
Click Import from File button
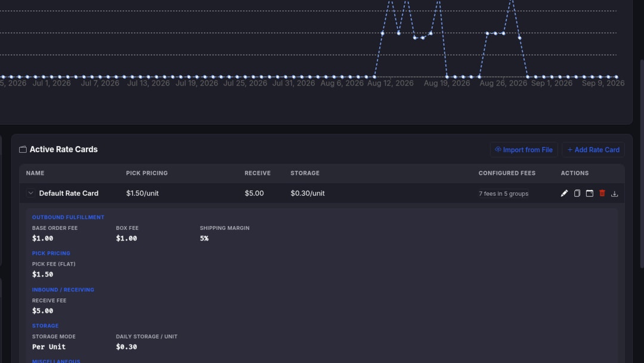point(524,150)
